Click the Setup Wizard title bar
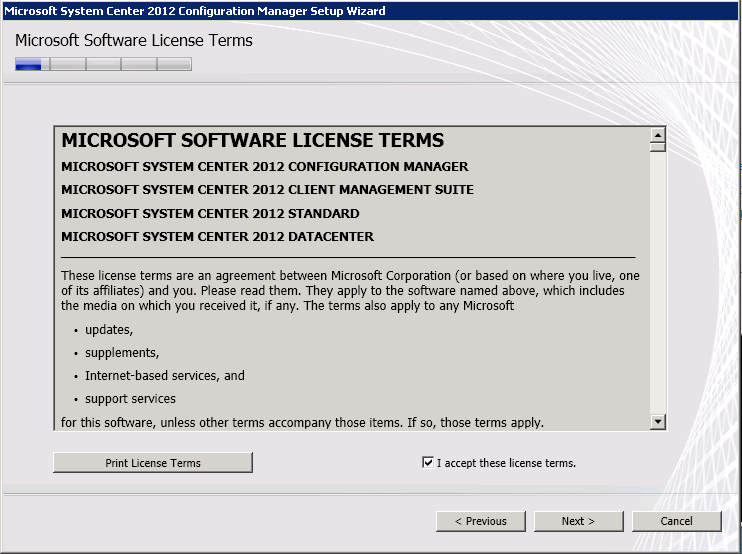742x554 pixels. click(371, 10)
